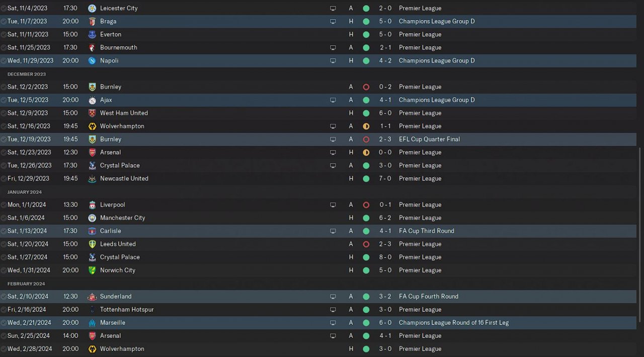Viewport: 644px width, 357px height.
Task: Click the TV icon on Tottenham Hotspur row
Action: 333,309
